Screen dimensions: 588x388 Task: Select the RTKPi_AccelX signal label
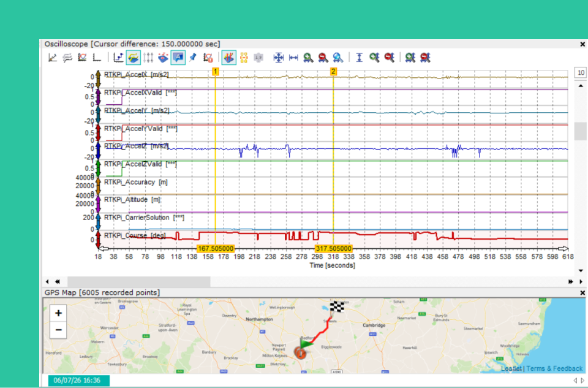tap(137, 75)
